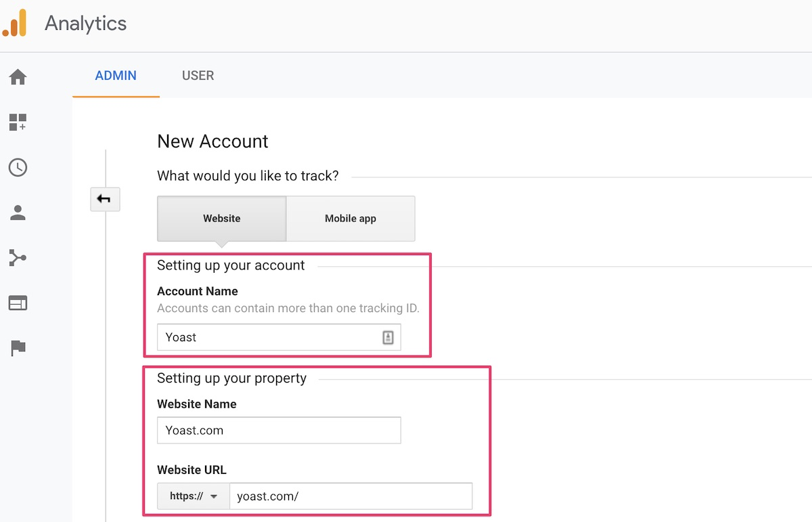
Task: Focus the Website Name input field
Action: point(279,431)
